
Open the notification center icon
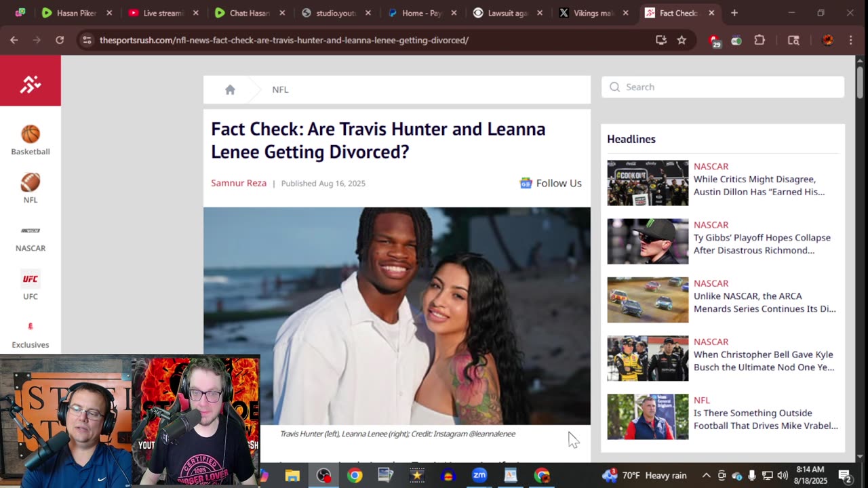click(845, 476)
